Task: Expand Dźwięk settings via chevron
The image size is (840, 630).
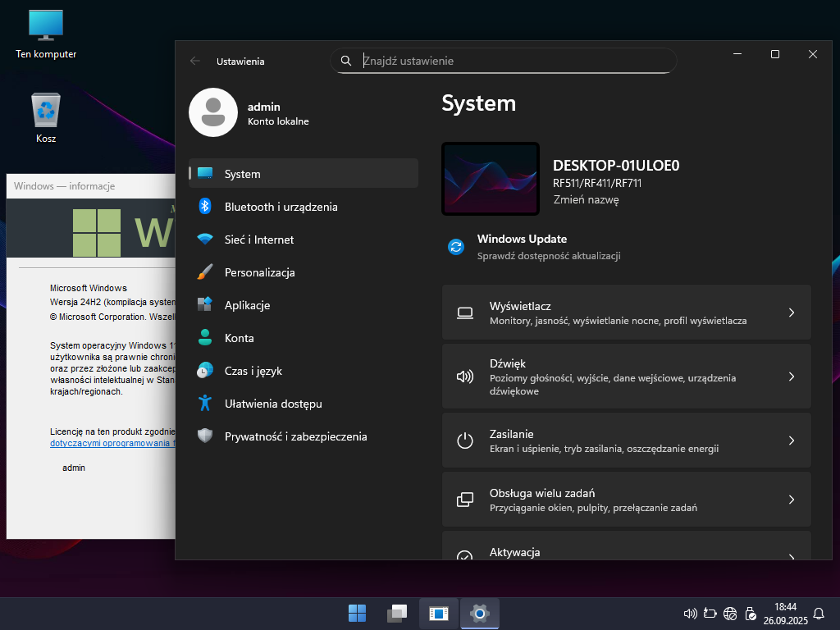Action: [791, 377]
